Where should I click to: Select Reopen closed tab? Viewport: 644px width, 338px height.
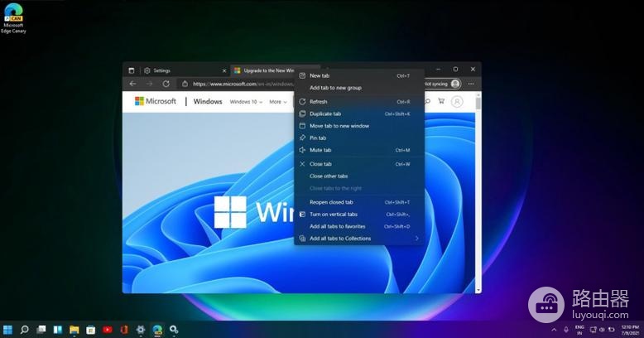pyautogui.click(x=359, y=202)
